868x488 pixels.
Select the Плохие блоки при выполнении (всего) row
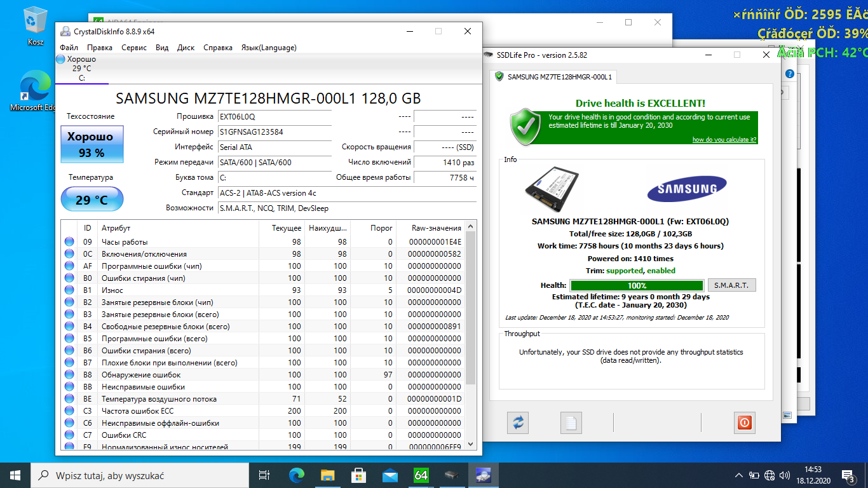263,363
